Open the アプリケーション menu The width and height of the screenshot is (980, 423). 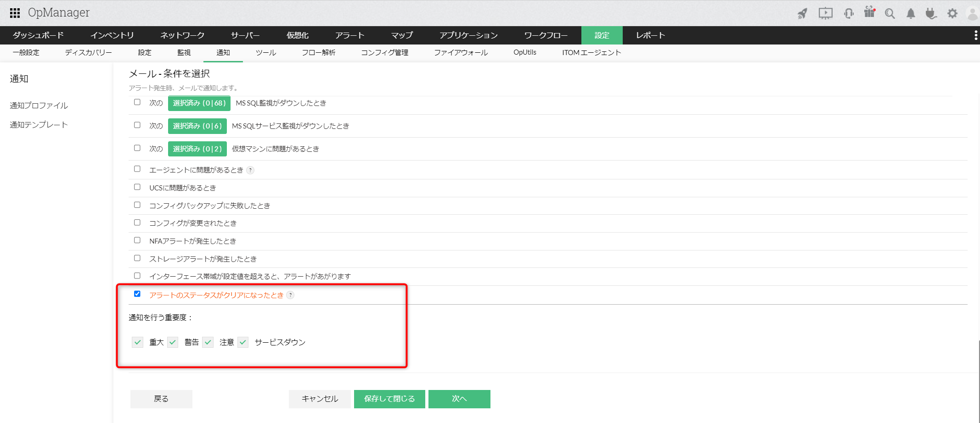(468, 35)
